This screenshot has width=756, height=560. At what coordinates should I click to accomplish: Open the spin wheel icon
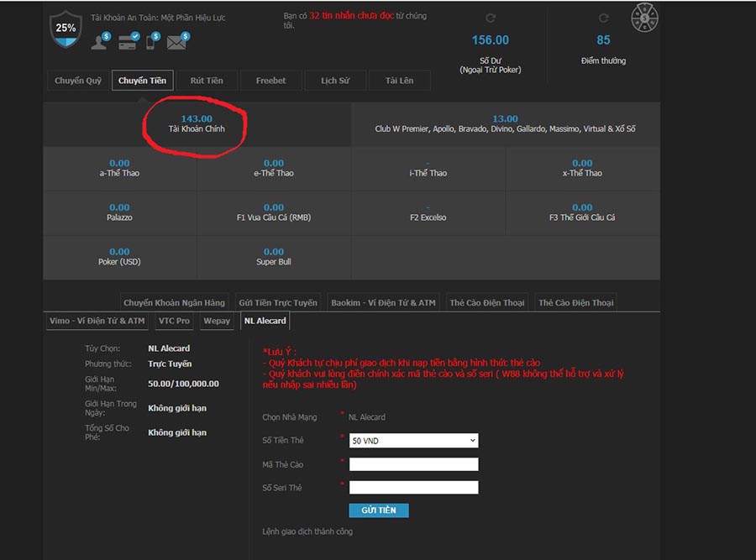coord(644,18)
